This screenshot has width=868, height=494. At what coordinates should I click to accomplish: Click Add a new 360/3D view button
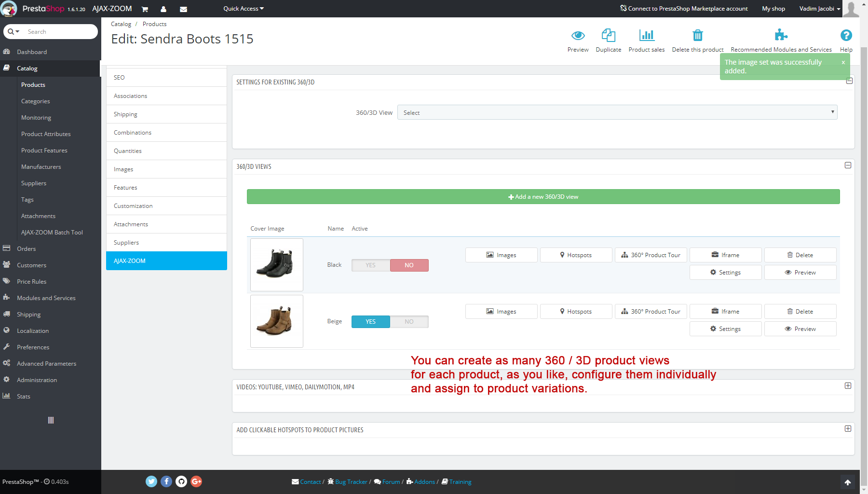pos(543,197)
